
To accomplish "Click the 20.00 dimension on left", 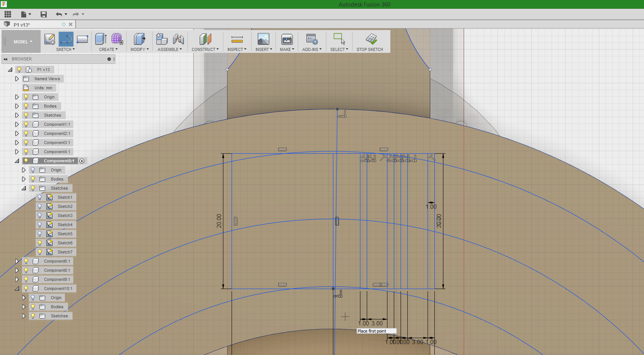I will click(219, 221).
